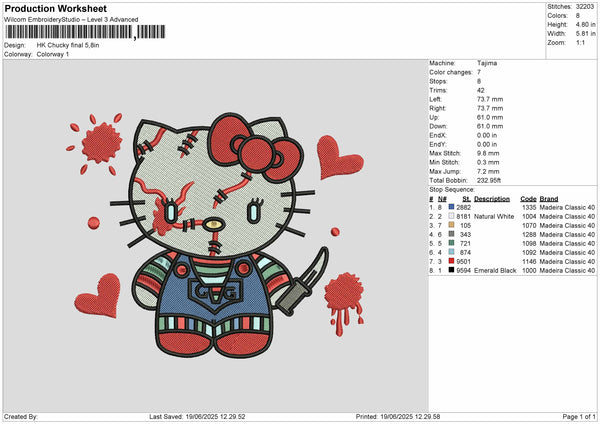Click the Machine value Tajima
The width and height of the screenshot is (600, 424).
(x=487, y=63)
